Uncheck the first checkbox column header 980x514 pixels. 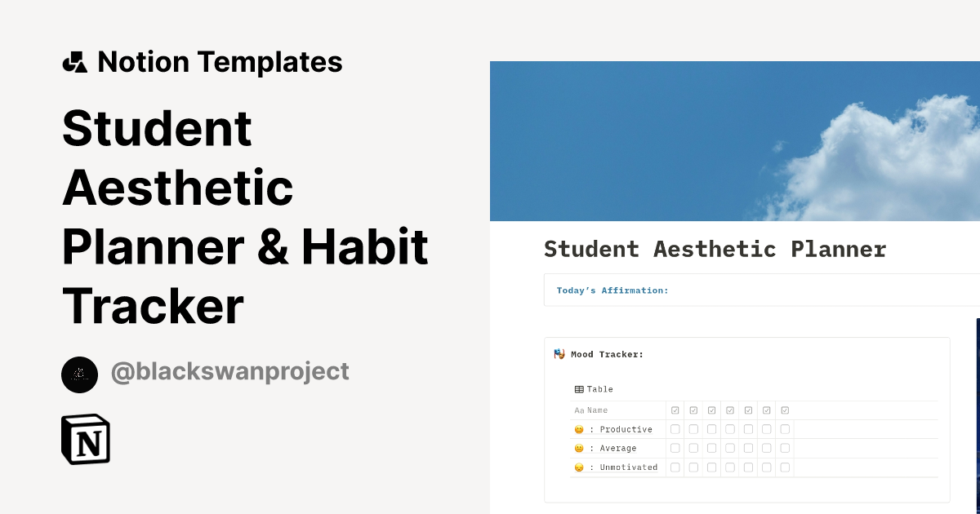pos(675,410)
